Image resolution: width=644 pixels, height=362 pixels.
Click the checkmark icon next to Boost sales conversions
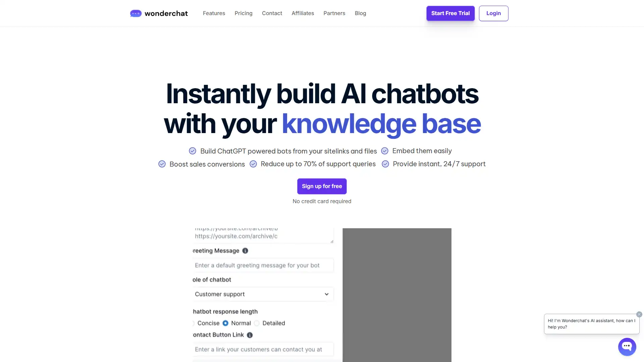(162, 164)
